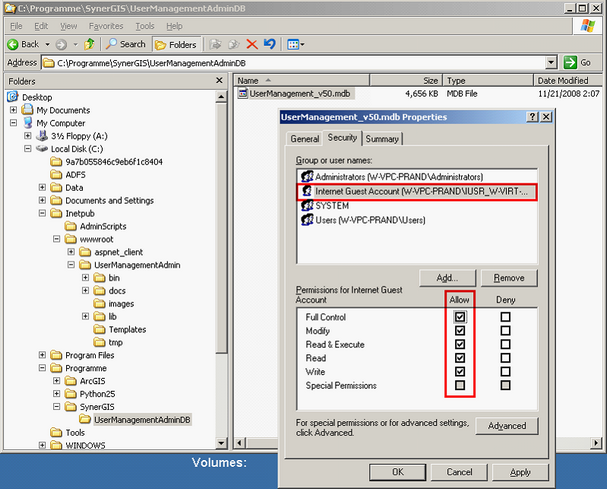607x489 pixels.
Task: Select Users (W-VPC-PRAND\Users) entry
Action: tap(363, 220)
